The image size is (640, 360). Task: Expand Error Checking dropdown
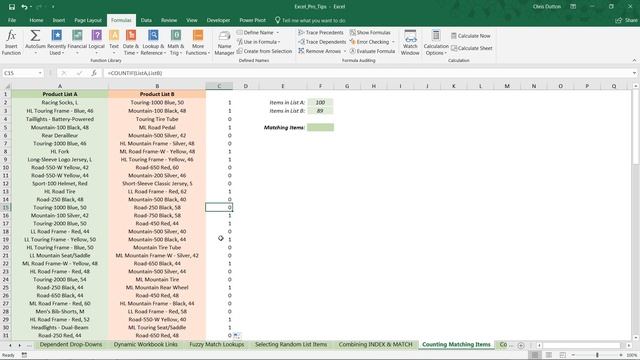point(393,42)
